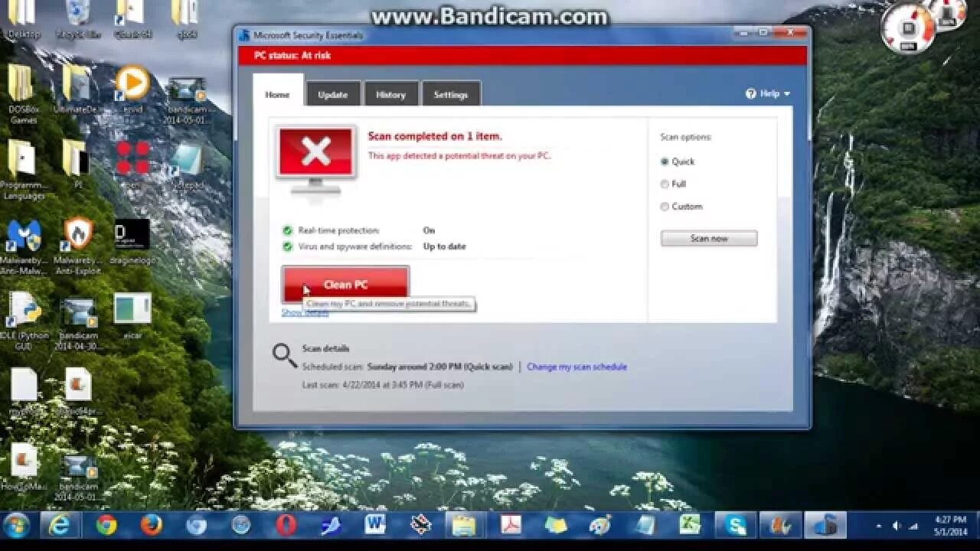This screenshot has width=980, height=551.
Task: Click the Real-time protection green check icon
Action: (x=287, y=230)
